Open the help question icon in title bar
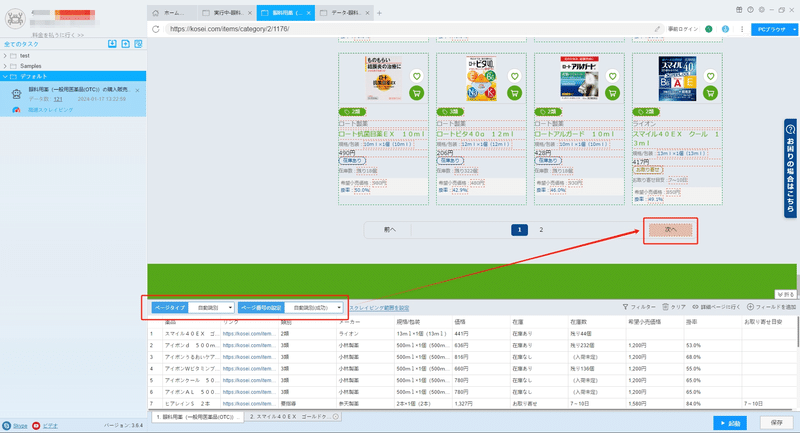The width and height of the screenshot is (800, 433). point(750,10)
